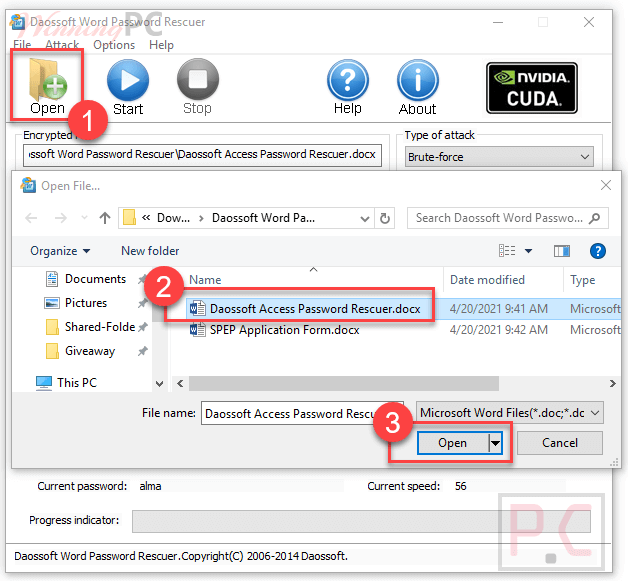
Task: Sort by Type column header
Action: (x=582, y=280)
